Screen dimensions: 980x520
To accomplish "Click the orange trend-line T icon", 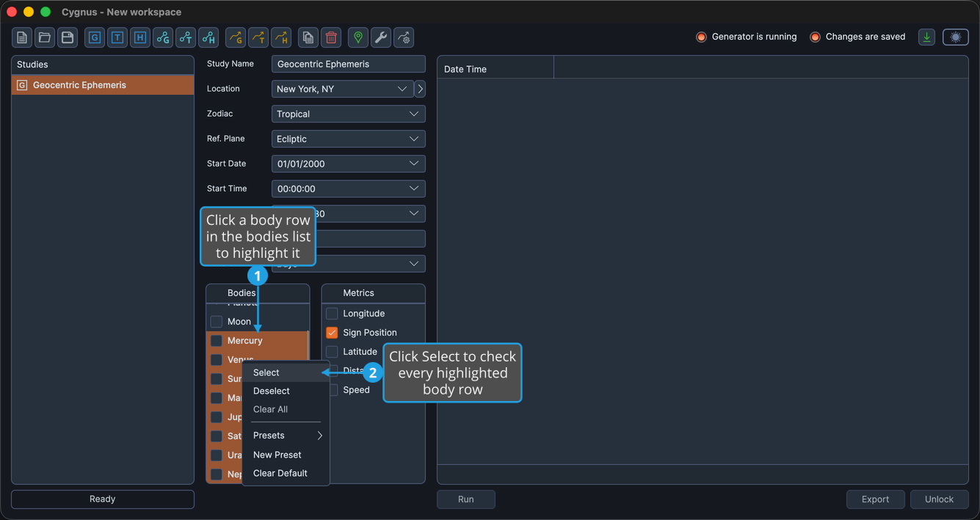I will (258, 37).
